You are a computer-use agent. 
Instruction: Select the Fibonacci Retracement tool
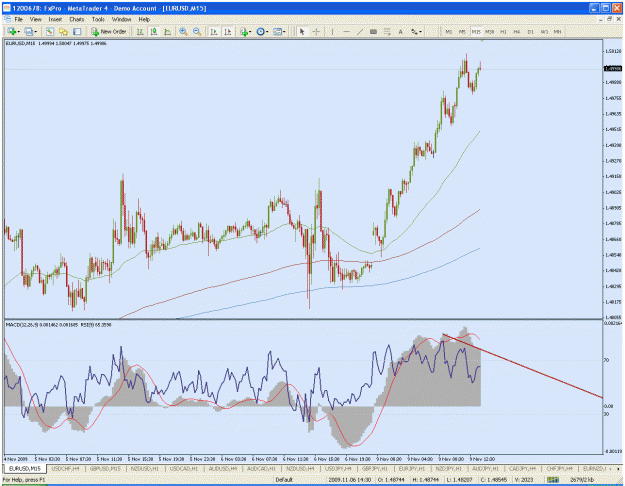[387, 31]
